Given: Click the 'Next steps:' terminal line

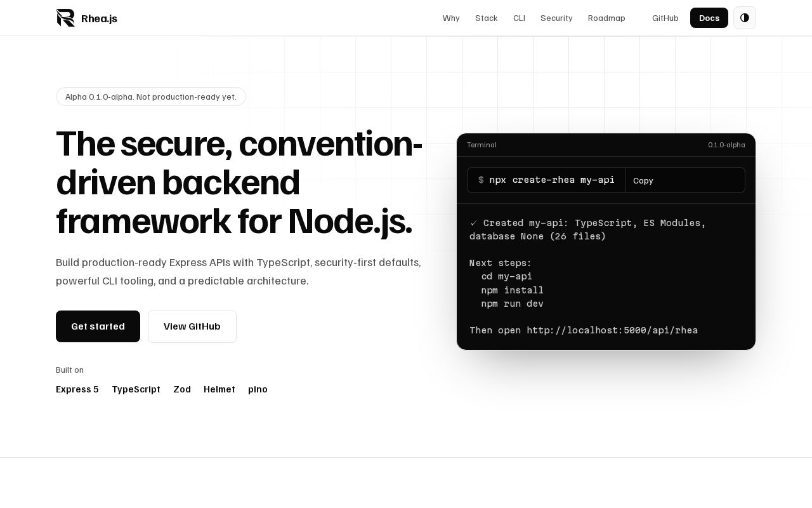Looking at the screenshot, I should [x=501, y=263].
